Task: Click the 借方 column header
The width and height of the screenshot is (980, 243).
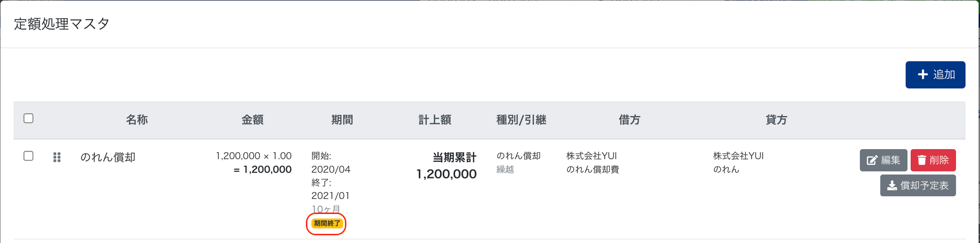Action: point(629,120)
